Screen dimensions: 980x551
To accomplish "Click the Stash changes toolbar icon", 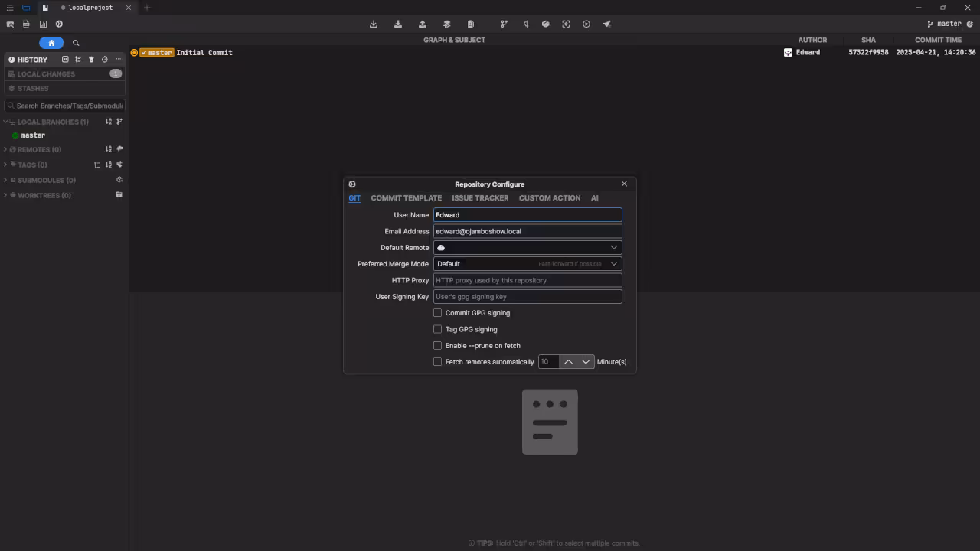I will 447,24.
